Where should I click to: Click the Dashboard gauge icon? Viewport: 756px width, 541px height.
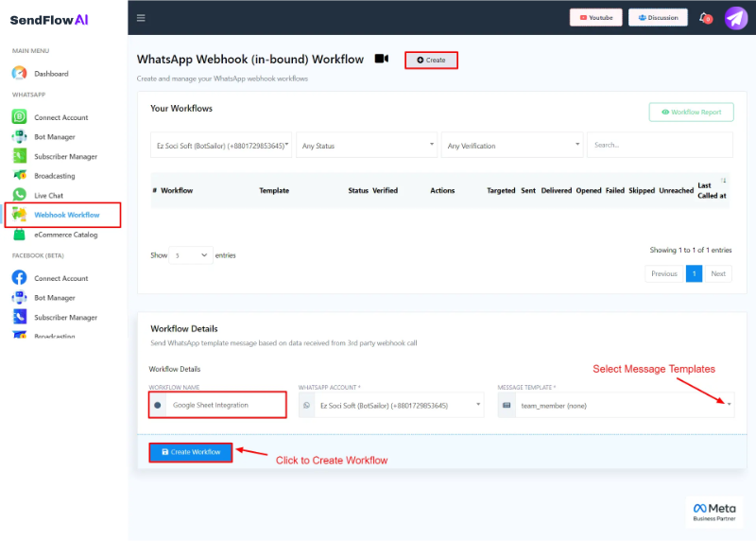pyautogui.click(x=19, y=74)
